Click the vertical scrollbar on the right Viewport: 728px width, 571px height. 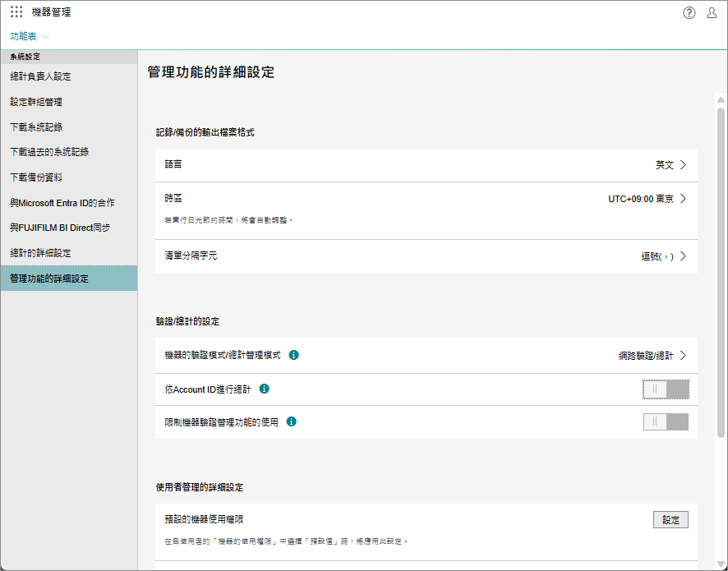[x=721, y=271]
